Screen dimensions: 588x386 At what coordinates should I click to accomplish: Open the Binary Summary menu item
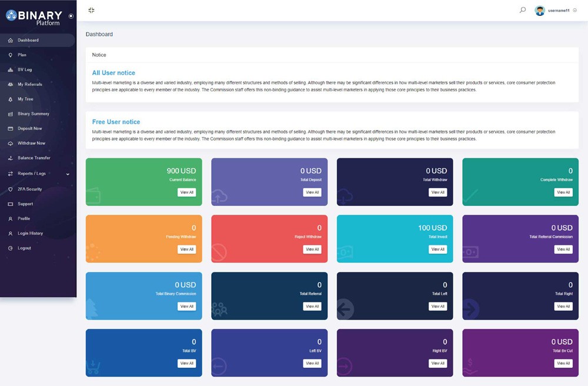(34, 114)
